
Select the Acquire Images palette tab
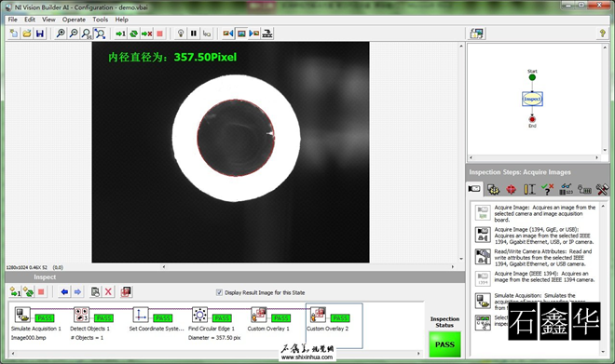[x=474, y=189]
